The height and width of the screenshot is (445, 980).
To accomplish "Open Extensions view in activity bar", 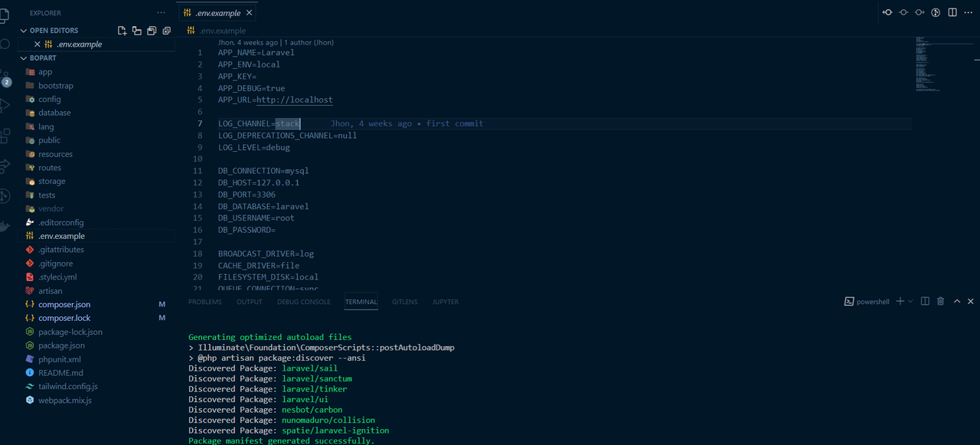I will 5,136.
